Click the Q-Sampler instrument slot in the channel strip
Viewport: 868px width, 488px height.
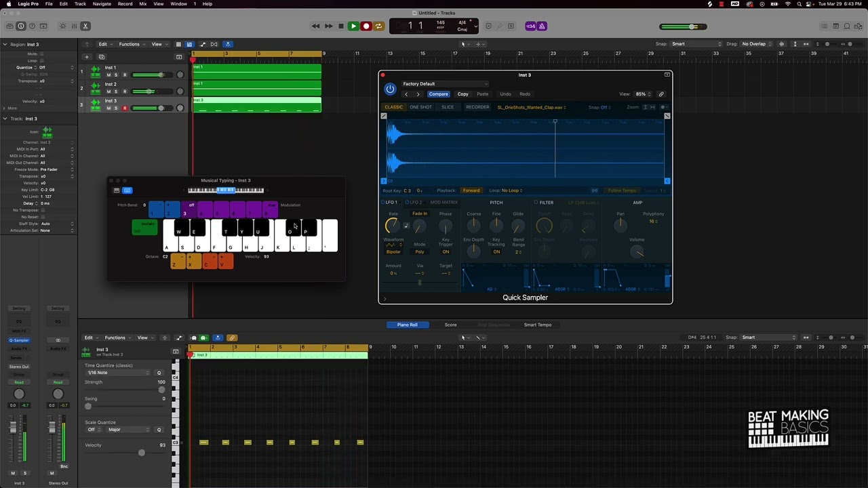pos(19,340)
